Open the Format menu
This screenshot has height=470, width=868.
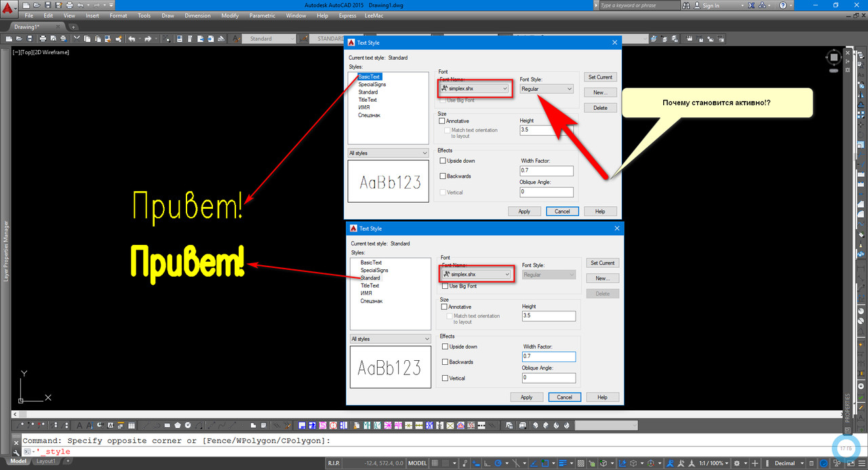(x=118, y=16)
